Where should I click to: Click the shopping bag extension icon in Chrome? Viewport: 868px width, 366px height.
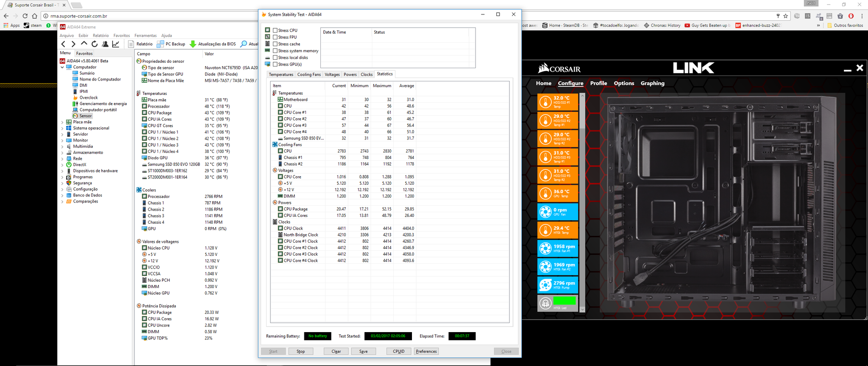coord(840,16)
